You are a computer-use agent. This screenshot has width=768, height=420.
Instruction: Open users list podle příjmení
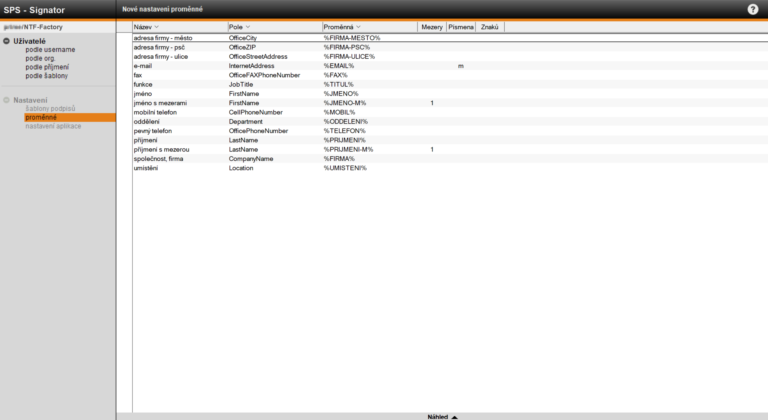(x=47, y=67)
